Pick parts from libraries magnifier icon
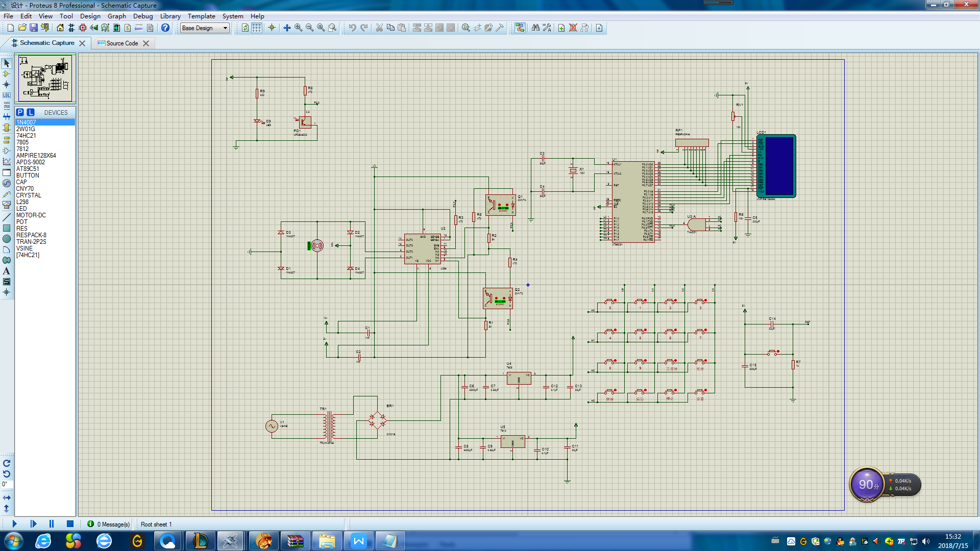This screenshot has height=551, width=980. tap(466, 28)
